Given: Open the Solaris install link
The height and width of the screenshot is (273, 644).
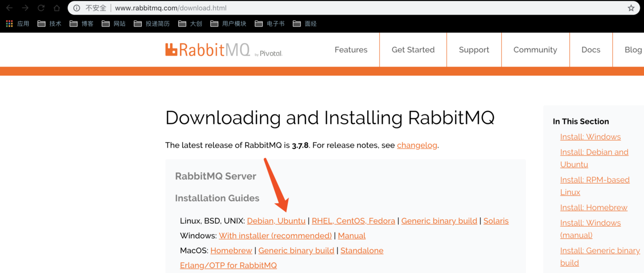Looking at the screenshot, I should coord(496,221).
